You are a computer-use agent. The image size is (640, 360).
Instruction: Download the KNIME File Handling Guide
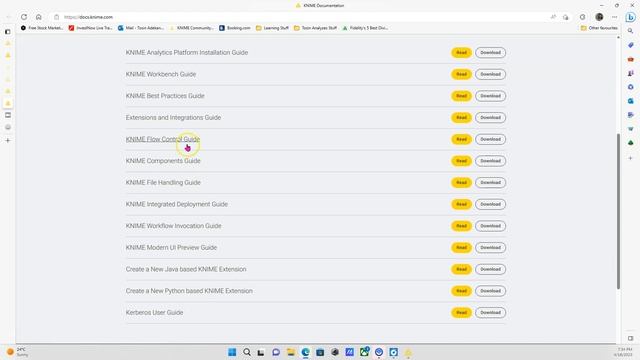(x=490, y=182)
